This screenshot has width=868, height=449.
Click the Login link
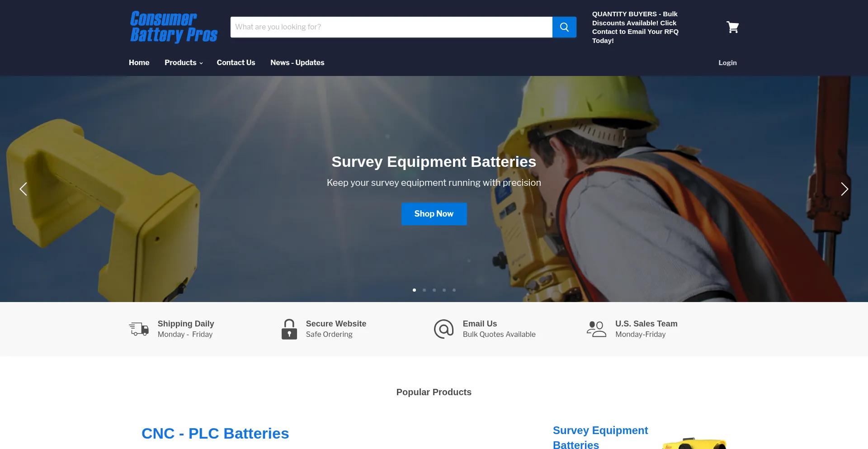click(727, 62)
